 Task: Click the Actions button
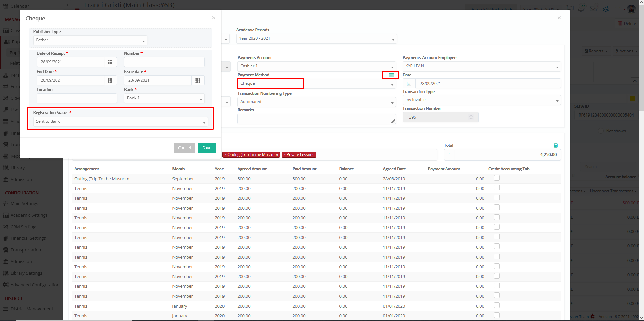626,51
